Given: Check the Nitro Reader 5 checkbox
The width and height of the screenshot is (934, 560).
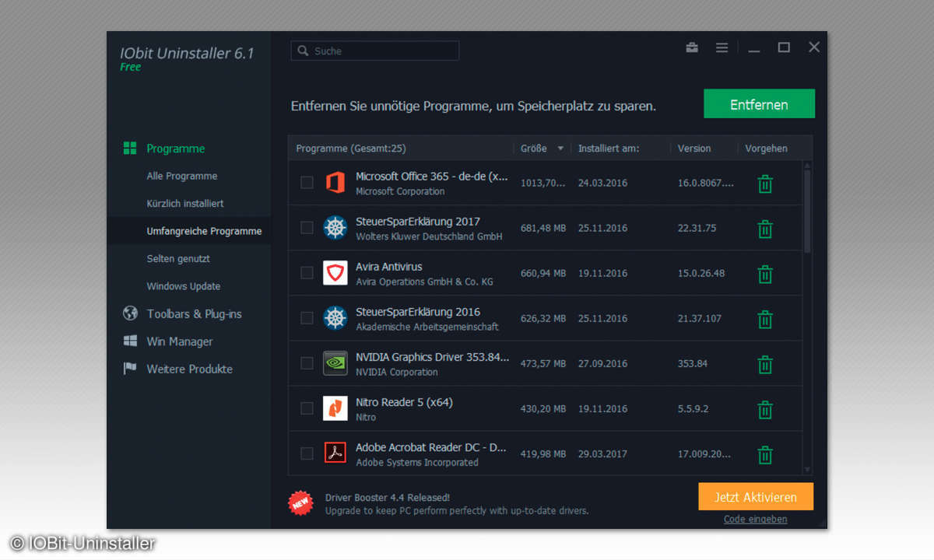Looking at the screenshot, I should [307, 408].
